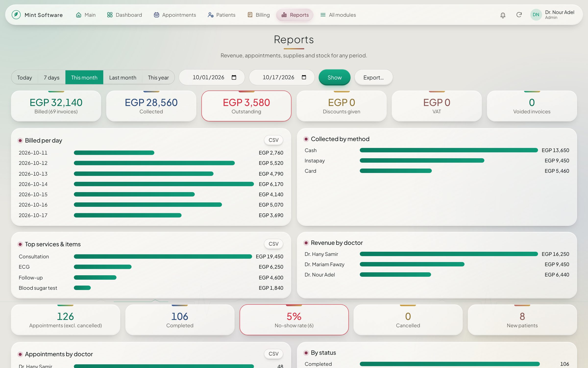
Task: Select the Reports nav item
Action: tap(295, 15)
